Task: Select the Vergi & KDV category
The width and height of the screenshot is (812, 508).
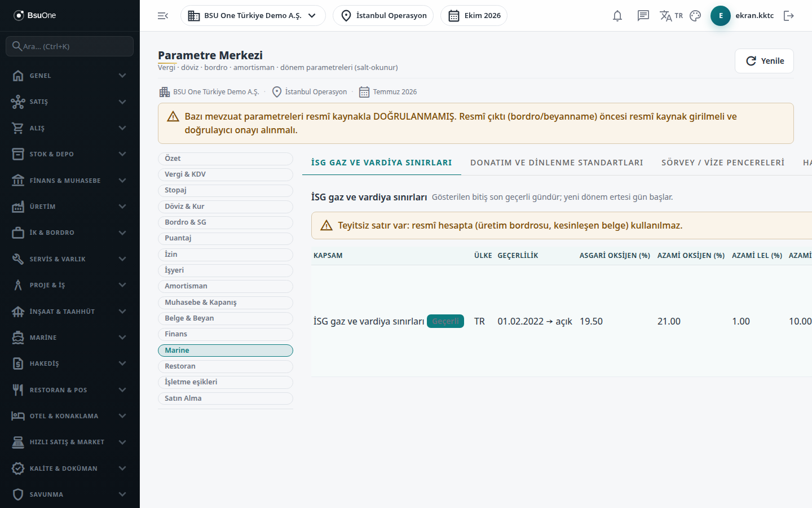Action: click(226, 174)
